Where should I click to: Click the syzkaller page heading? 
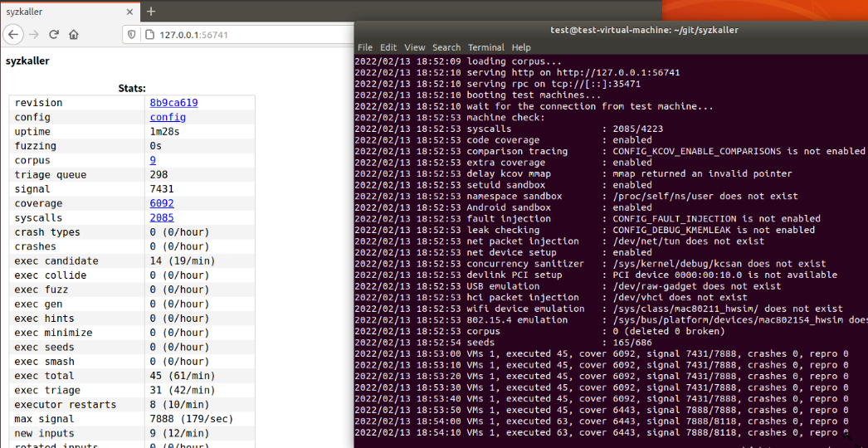27,61
